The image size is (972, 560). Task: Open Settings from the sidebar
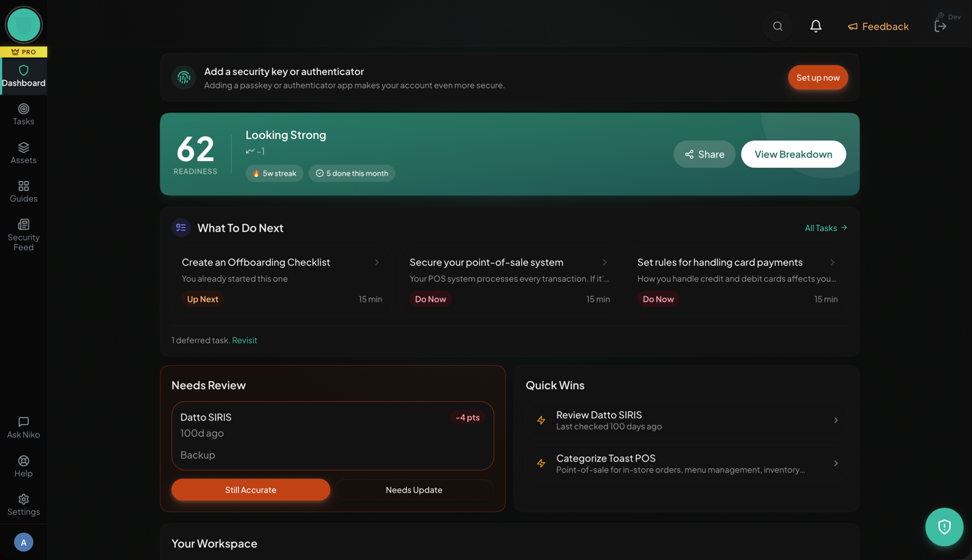23,504
